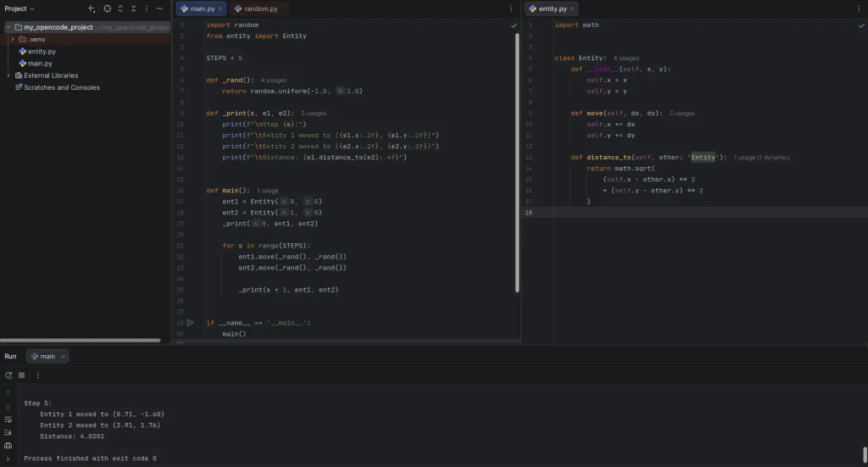Click the .venv folder icon

pos(23,39)
